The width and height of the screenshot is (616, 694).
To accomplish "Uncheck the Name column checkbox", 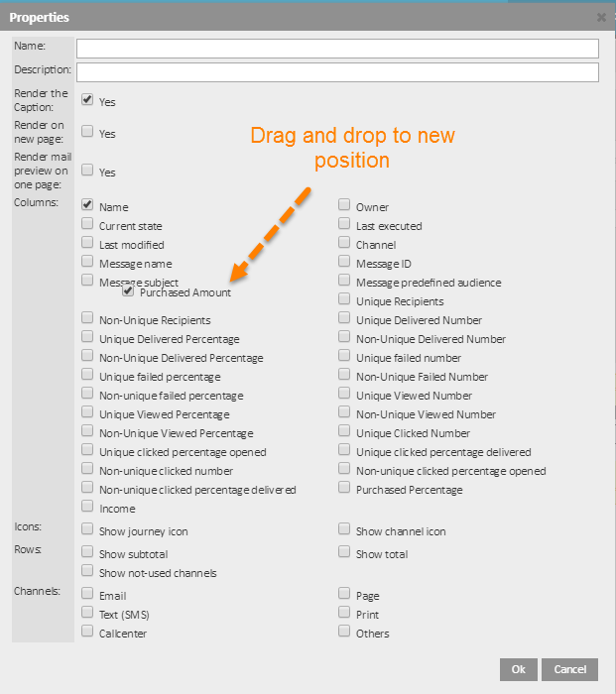I will tap(87, 205).
